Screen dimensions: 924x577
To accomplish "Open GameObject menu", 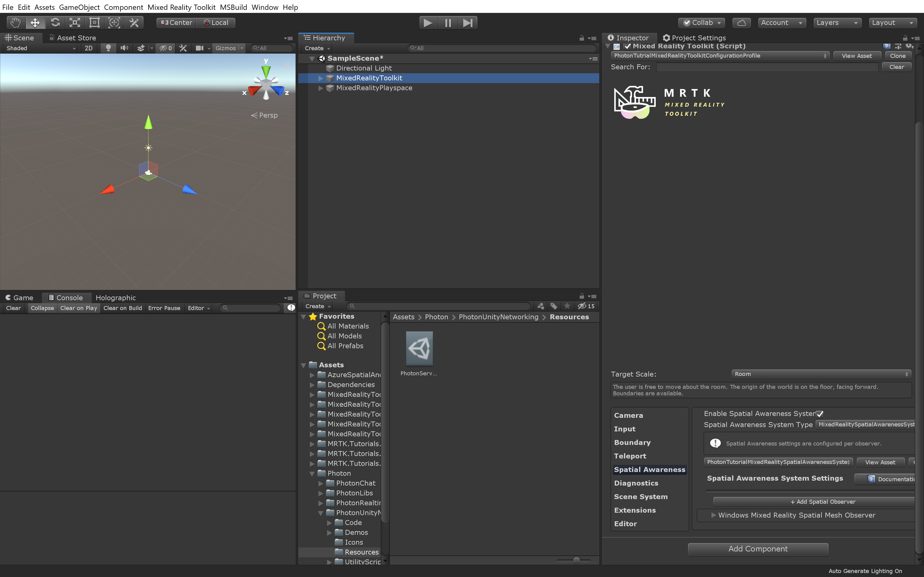I will [79, 7].
